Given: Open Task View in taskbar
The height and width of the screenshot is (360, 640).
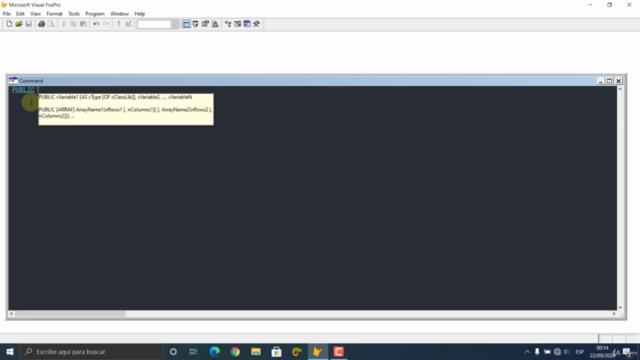Looking at the screenshot, I should [x=193, y=351].
